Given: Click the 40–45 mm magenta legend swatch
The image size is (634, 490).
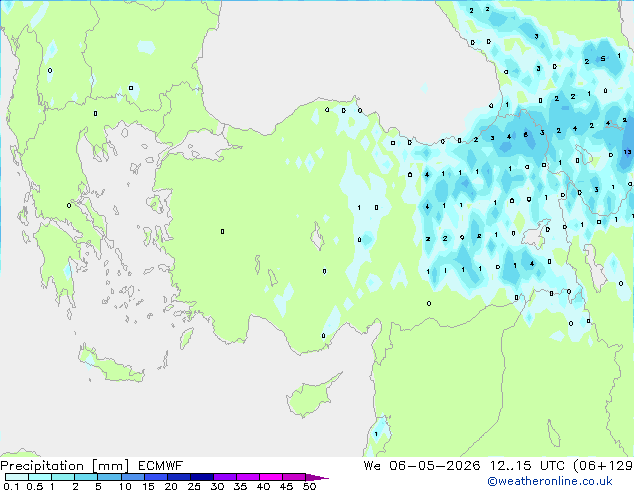Looking at the screenshot, I should click(x=271, y=477).
